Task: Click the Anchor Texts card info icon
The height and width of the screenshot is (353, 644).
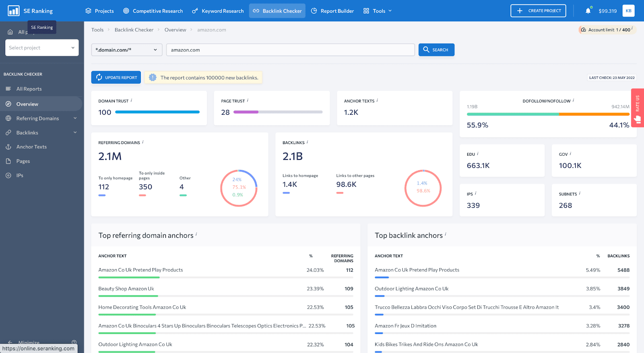Action: (x=377, y=101)
